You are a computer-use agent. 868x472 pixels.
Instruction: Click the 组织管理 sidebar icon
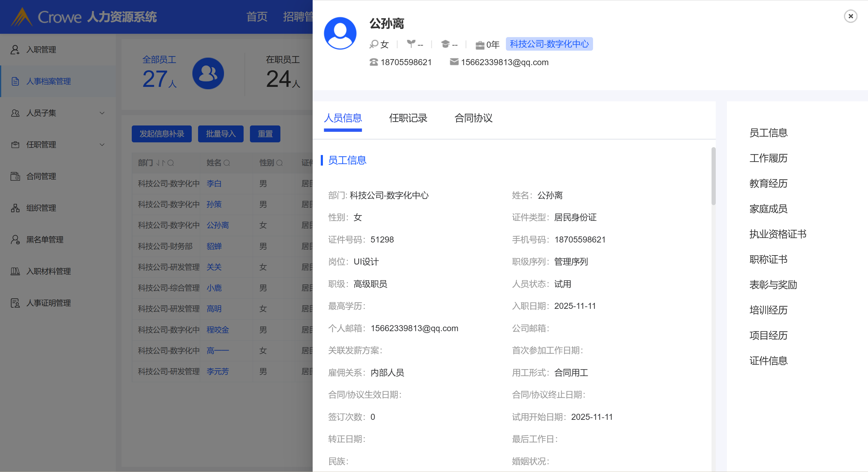15,208
